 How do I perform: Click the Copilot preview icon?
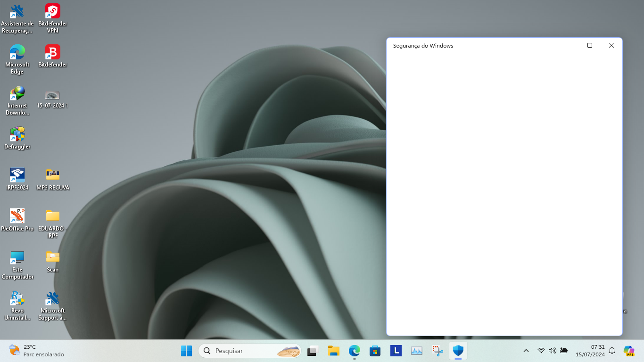pyautogui.click(x=628, y=351)
